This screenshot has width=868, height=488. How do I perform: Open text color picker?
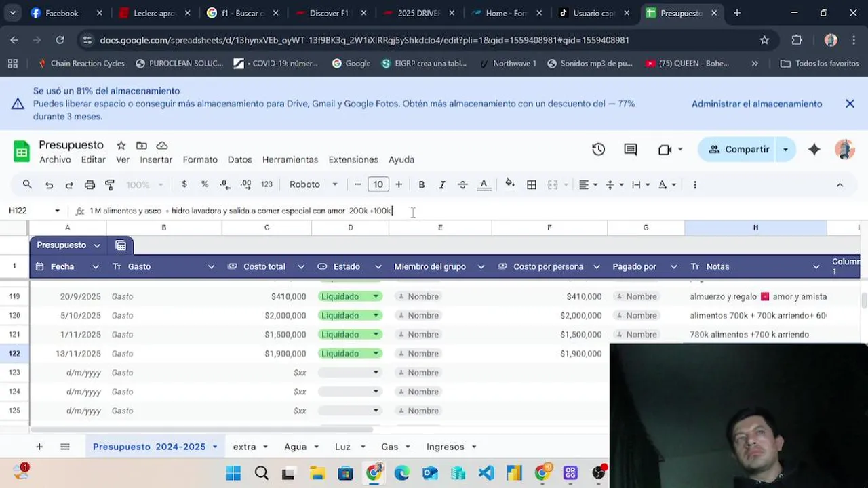click(484, 184)
